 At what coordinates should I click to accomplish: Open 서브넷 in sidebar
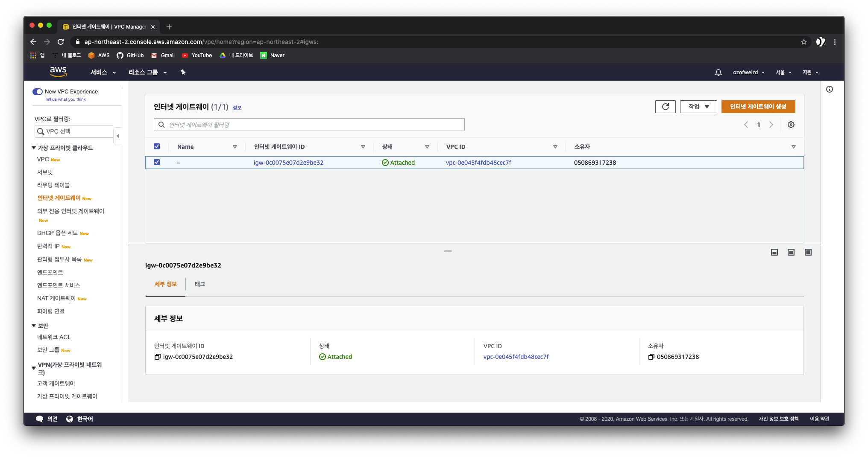(x=45, y=172)
